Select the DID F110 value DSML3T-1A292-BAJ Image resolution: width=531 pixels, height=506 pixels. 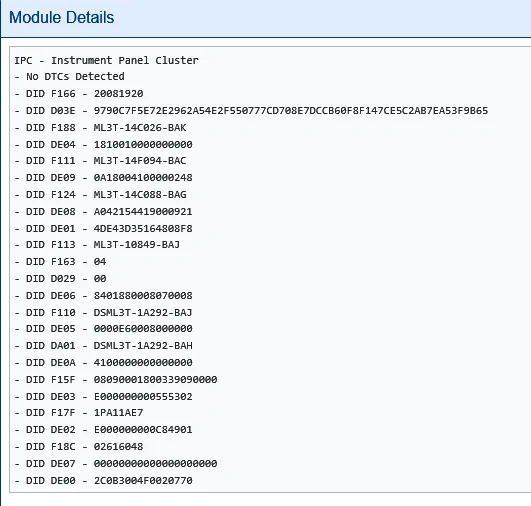click(143, 312)
